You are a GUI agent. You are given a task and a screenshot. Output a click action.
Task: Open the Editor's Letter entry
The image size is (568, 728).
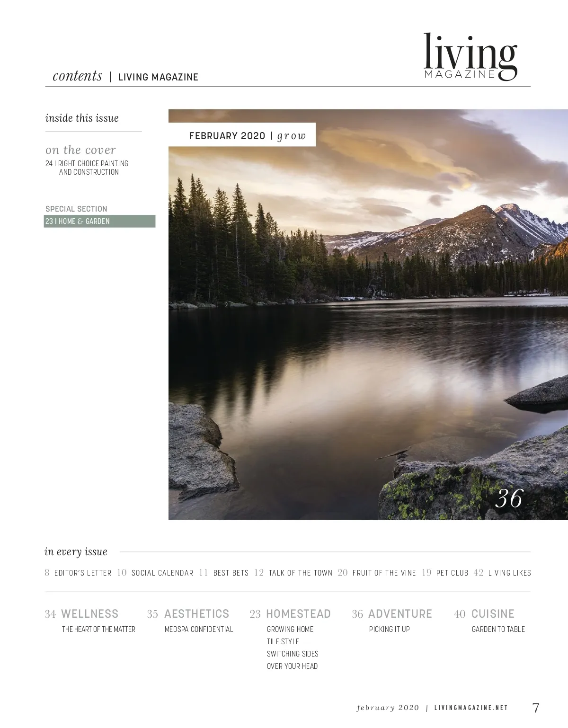tap(78, 573)
